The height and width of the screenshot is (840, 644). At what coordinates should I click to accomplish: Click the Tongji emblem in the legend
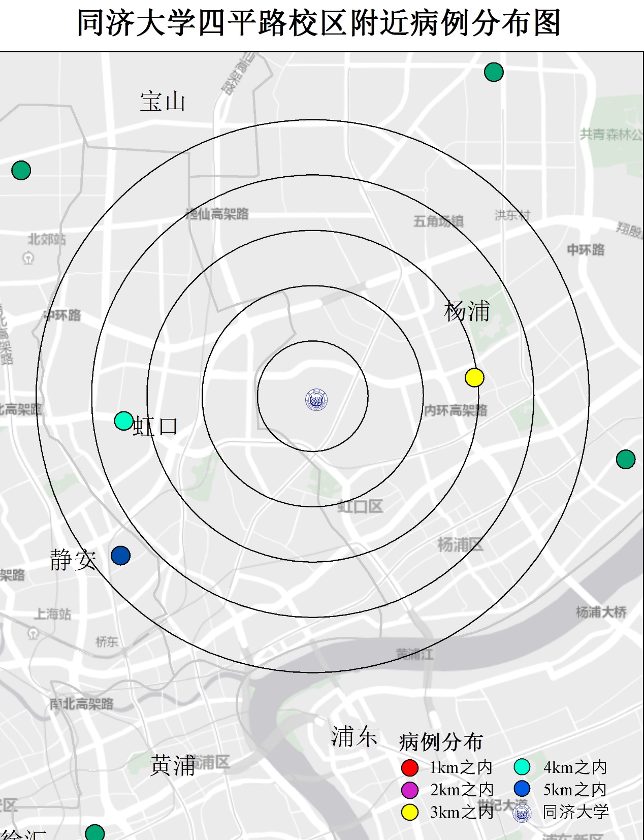[x=522, y=814]
